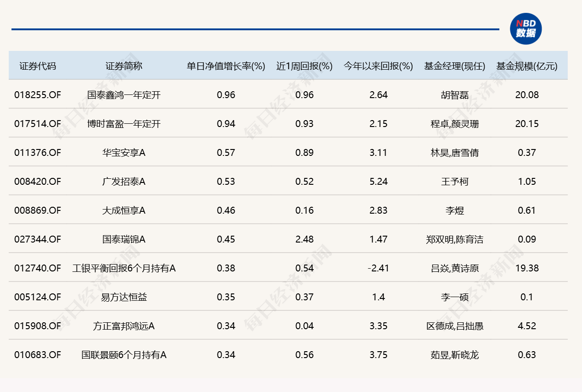582x392 pixels.
Task: Select fund code 027344.OF
Action: tap(38, 239)
